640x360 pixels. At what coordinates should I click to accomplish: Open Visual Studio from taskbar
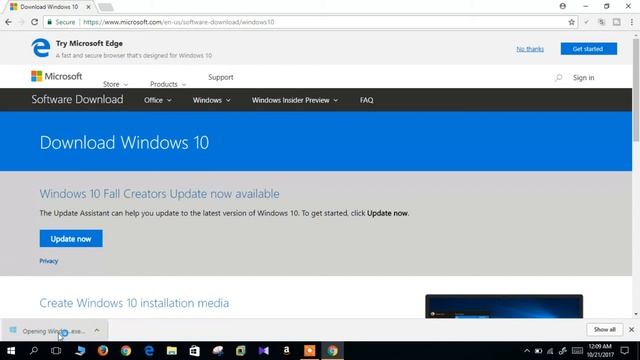[264, 351]
